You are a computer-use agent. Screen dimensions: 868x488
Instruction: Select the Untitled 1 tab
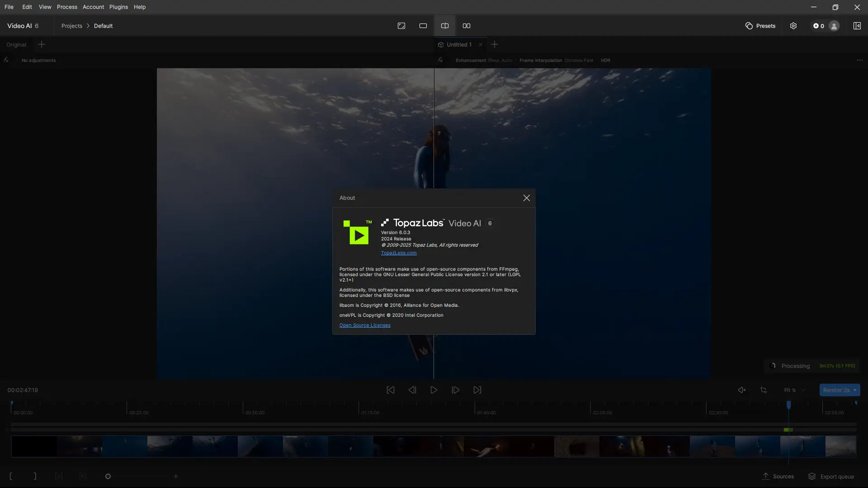pos(459,45)
